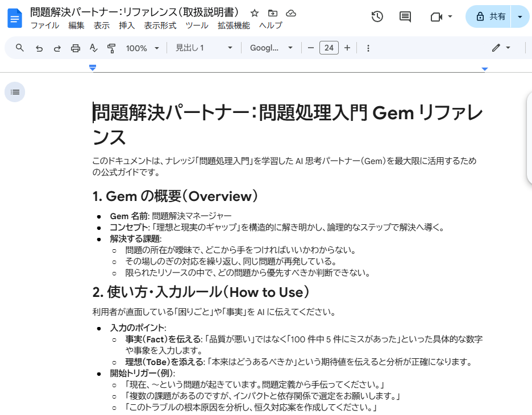Viewport: 532px width, 415px height.
Task: Check the cloud save status icon
Action: click(x=291, y=13)
